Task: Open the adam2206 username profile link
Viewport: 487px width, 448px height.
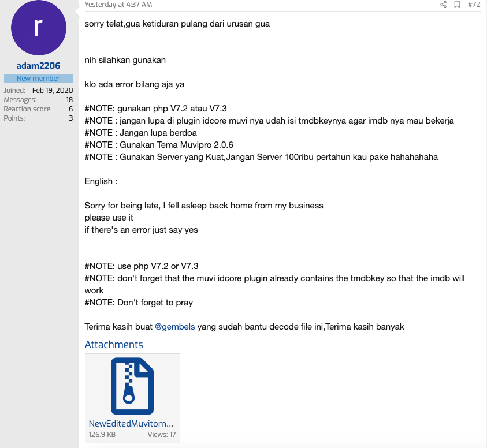Action: click(x=38, y=65)
